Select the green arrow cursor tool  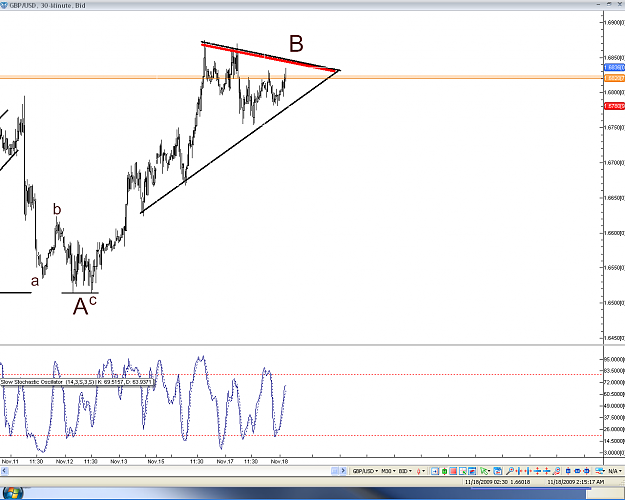pos(483,471)
